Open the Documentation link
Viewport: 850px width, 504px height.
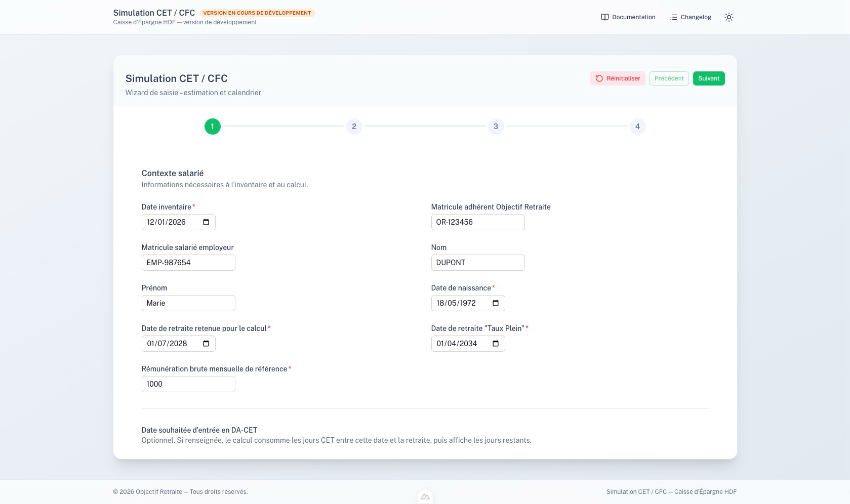click(628, 17)
